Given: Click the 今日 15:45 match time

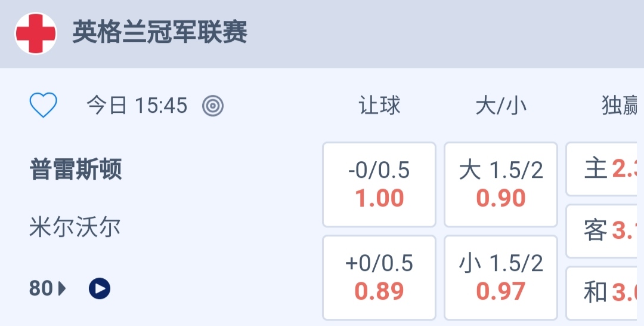Looking at the screenshot, I should (x=137, y=106).
